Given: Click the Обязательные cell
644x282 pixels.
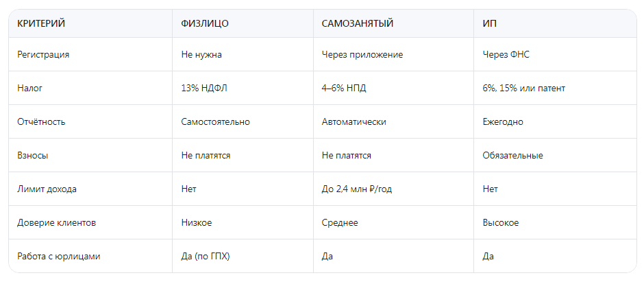Looking at the screenshot, I should [513, 156].
